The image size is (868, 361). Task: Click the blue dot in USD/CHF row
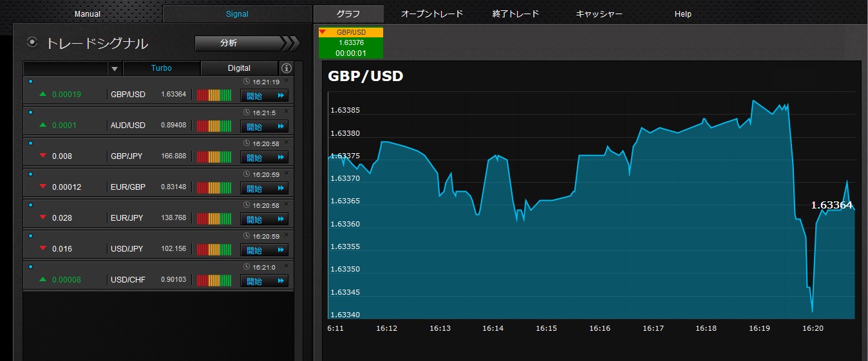pos(30,266)
